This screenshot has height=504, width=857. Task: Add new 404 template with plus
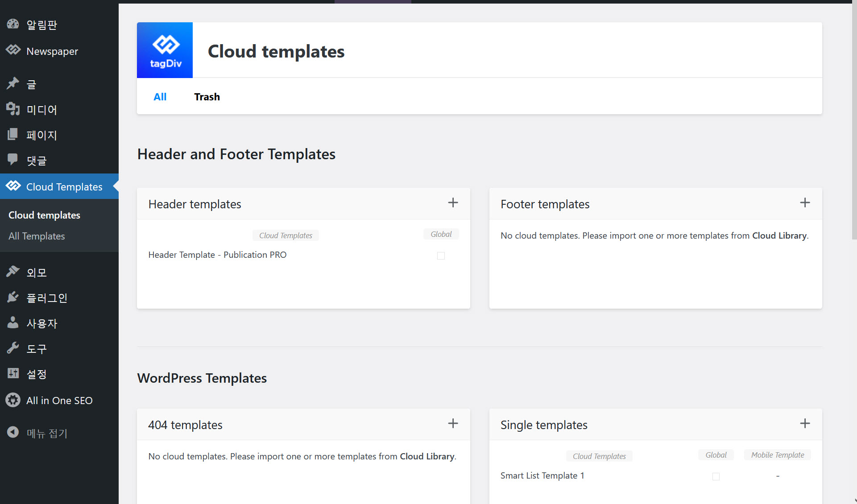click(x=453, y=424)
